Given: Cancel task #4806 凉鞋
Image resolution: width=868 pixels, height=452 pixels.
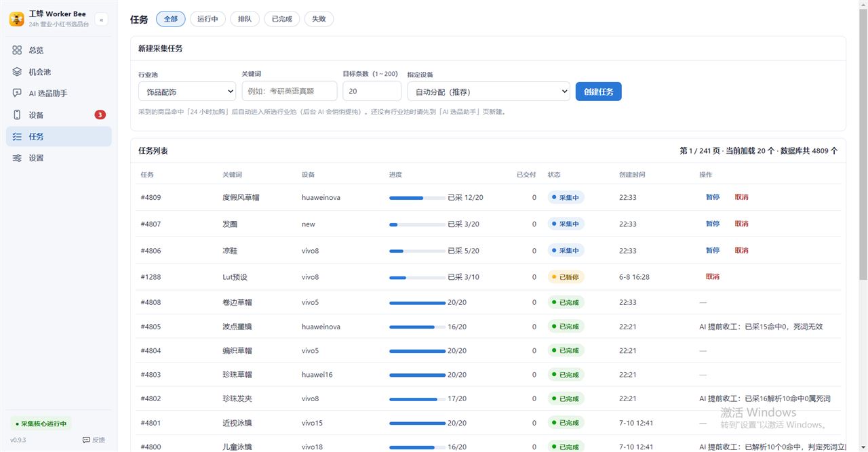Looking at the screenshot, I should coord(741,250).
